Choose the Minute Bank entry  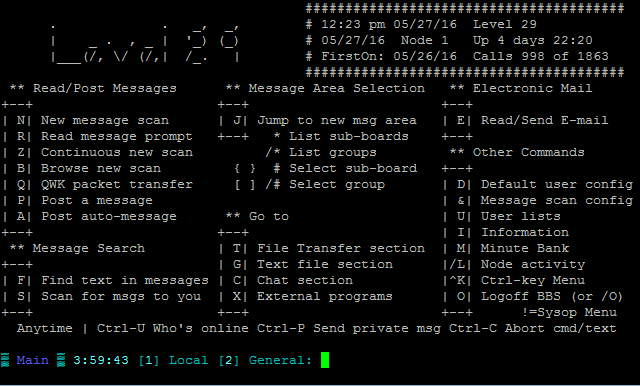click(x=524, y=248)
